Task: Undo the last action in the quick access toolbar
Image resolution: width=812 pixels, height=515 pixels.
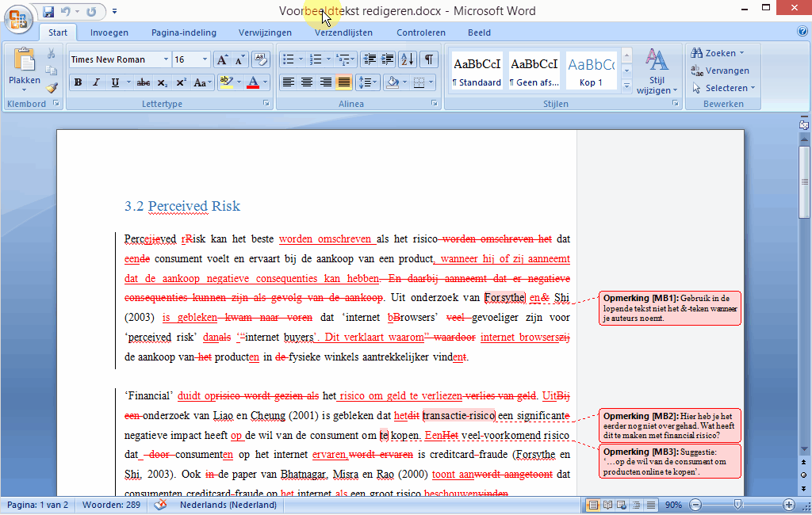Action: point(65,11)
